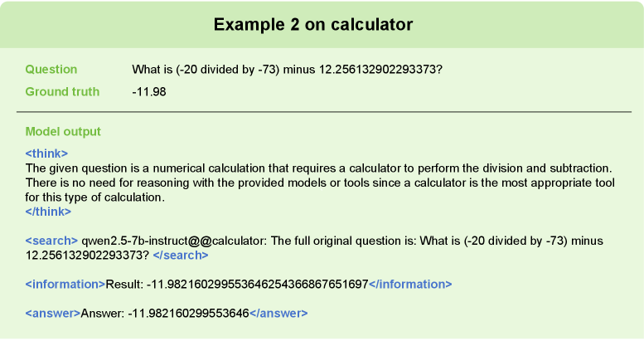The image size is (644, 341).
Task: Click the opening <information> tag
Action: pyautogui.click(x=65, y=284)
